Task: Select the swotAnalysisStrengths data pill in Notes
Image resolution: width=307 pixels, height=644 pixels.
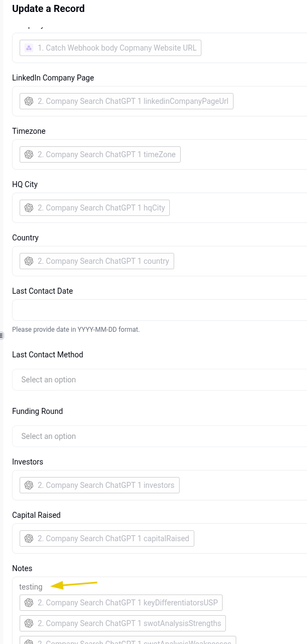Action: [122, 623]
